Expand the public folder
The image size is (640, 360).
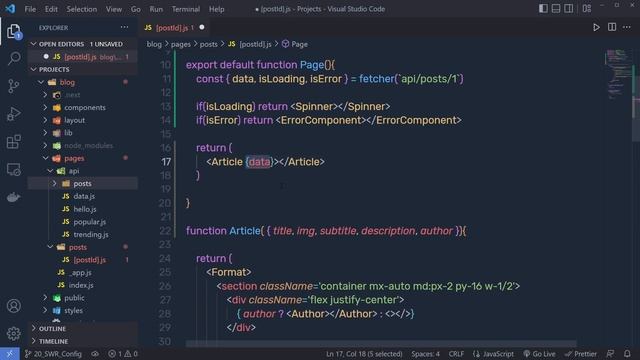tap(82, 298)
